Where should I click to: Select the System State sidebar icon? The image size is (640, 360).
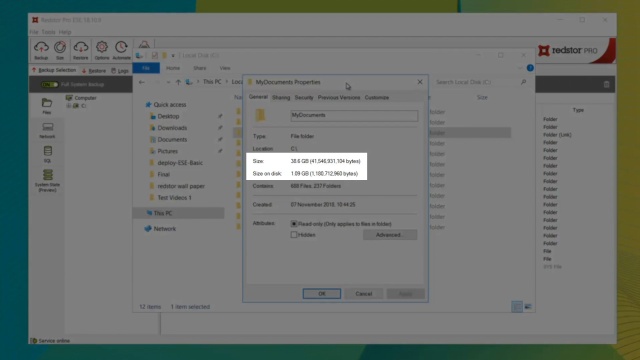pos(47,180)
